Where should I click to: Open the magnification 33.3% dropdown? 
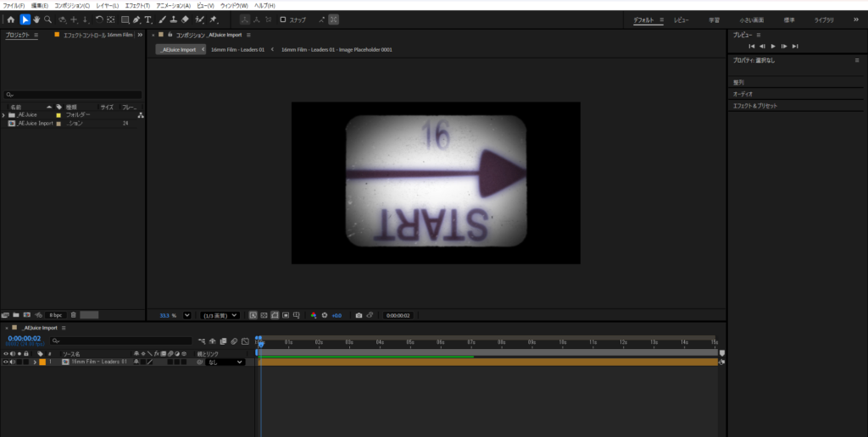[x=187, y=315]
